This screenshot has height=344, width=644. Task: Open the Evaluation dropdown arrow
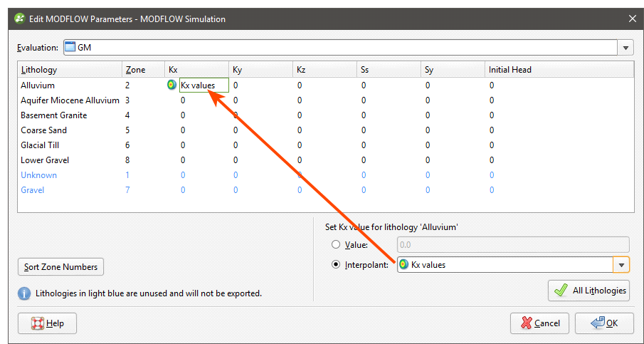[625, 48]
